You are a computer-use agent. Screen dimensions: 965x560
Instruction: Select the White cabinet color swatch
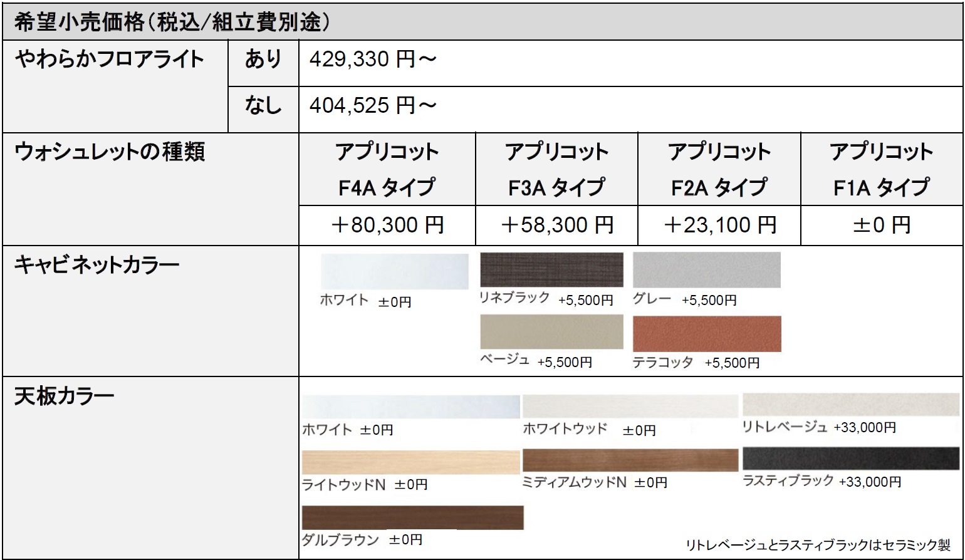coord(394,271)
